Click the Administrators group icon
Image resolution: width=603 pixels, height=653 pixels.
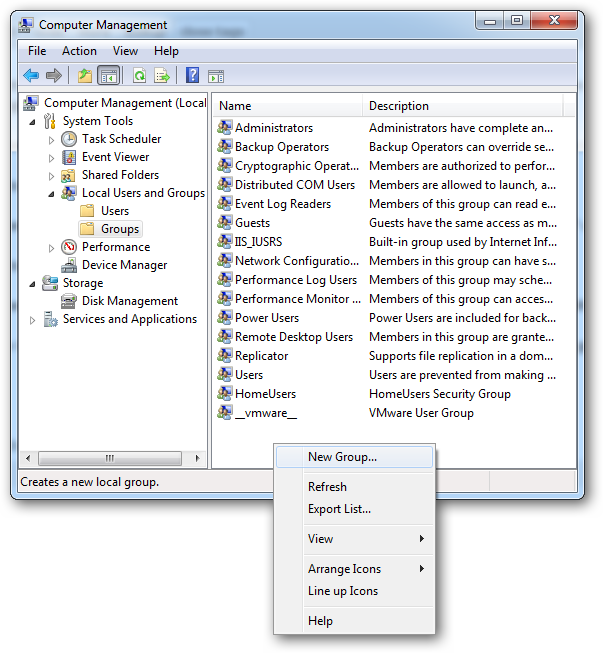point(224,127)
